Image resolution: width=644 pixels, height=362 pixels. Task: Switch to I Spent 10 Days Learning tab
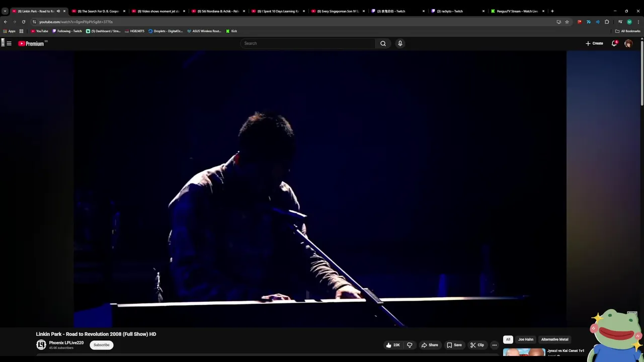(278, 11)
